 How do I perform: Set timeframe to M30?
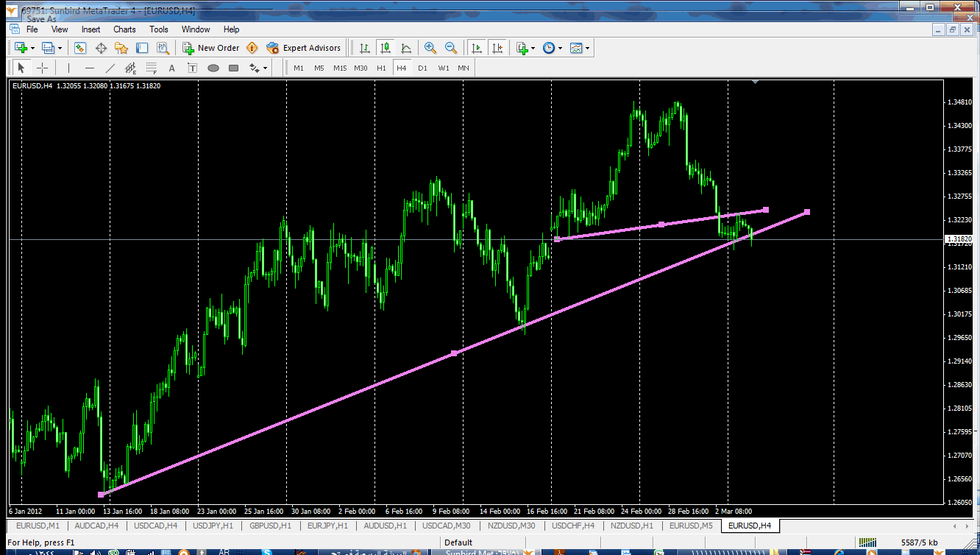[x=361, y=68]
